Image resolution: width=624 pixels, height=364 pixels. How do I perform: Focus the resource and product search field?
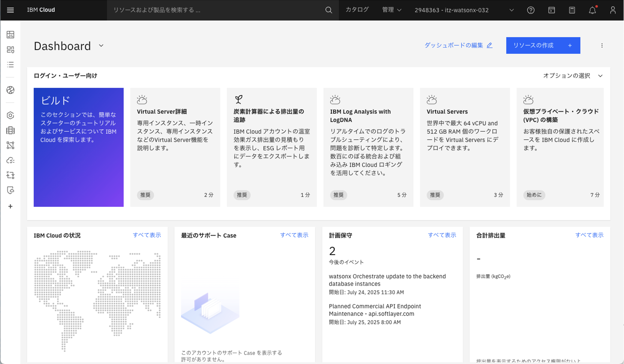(215, 10)
